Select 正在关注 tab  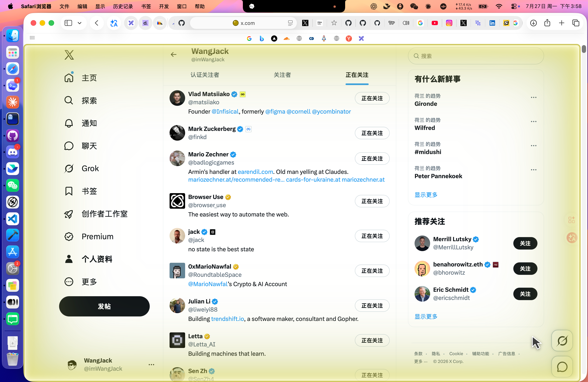(x=357, y=75)
